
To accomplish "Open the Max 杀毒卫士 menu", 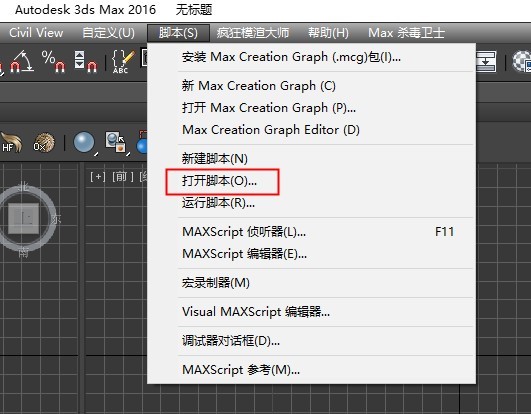I will tap(406, 33).
